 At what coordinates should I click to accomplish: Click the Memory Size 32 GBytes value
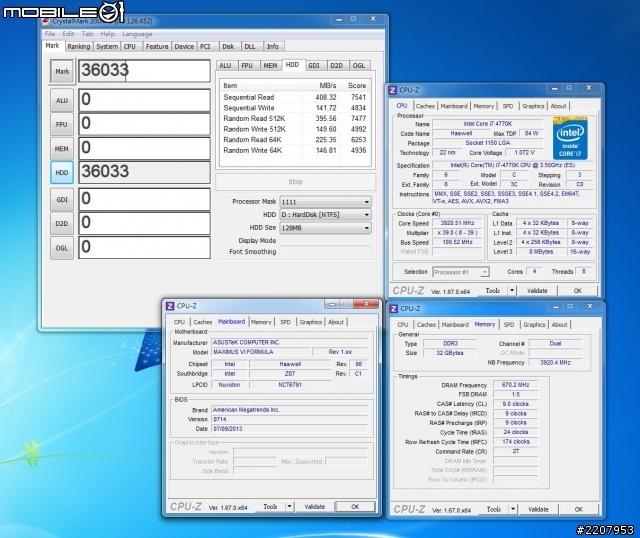coord(450,353)
